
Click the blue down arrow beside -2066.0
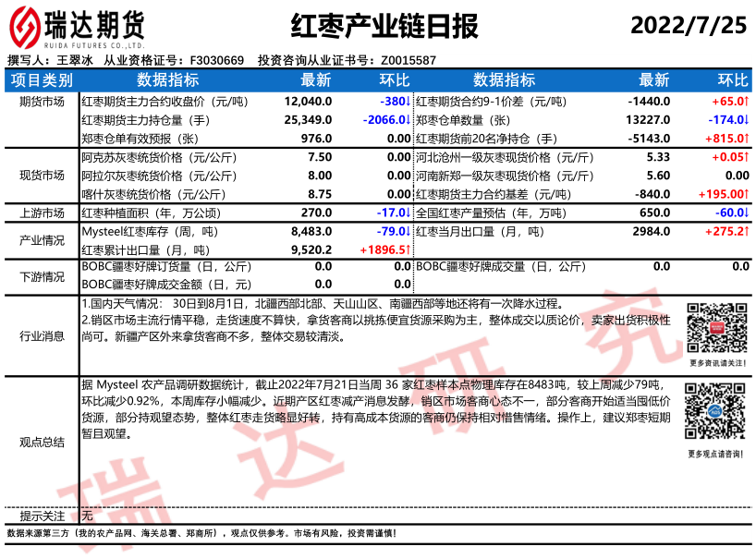(x=408, y=120)
